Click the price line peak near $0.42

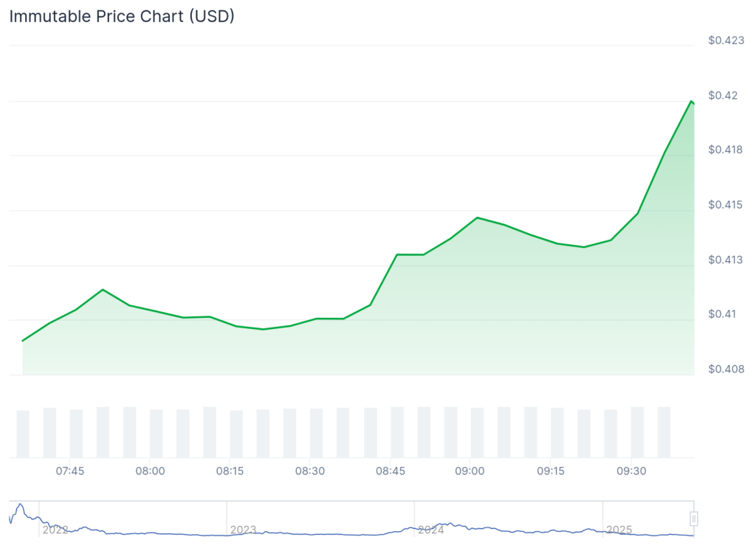pos(691,101)
